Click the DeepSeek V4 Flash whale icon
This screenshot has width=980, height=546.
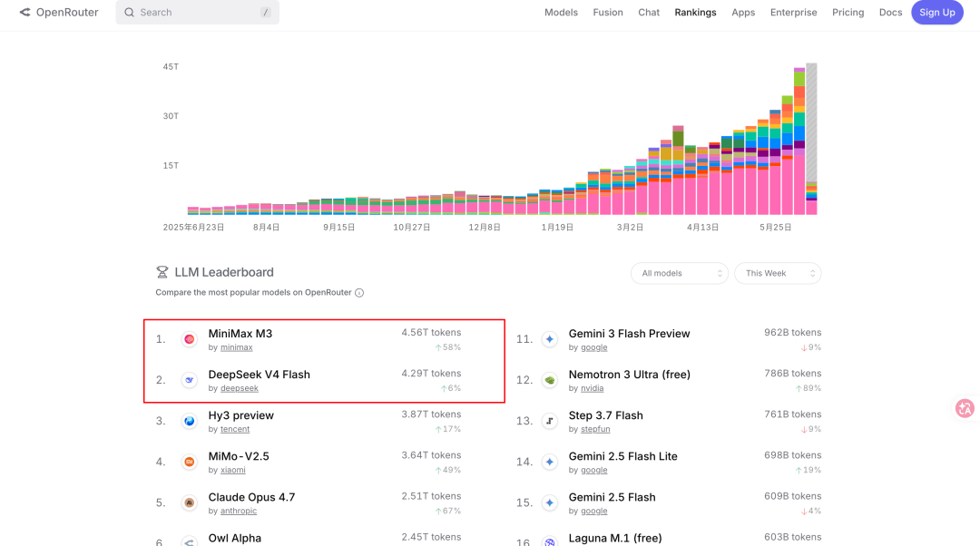pyautogui.click(x=190, y=380)
